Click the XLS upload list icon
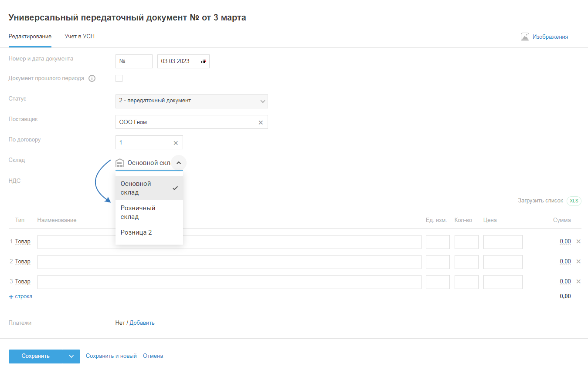Viewport: 588px width, 370px height. (x=574, y=201)
